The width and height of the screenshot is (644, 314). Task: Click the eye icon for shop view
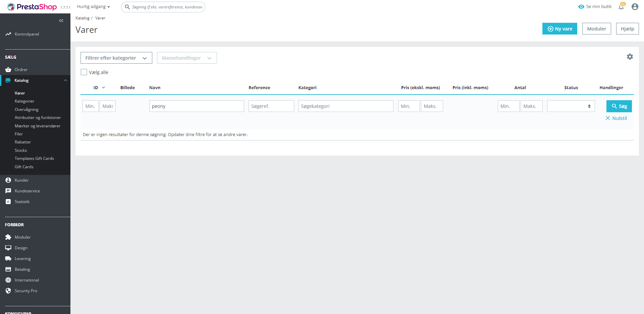(581, 7)
